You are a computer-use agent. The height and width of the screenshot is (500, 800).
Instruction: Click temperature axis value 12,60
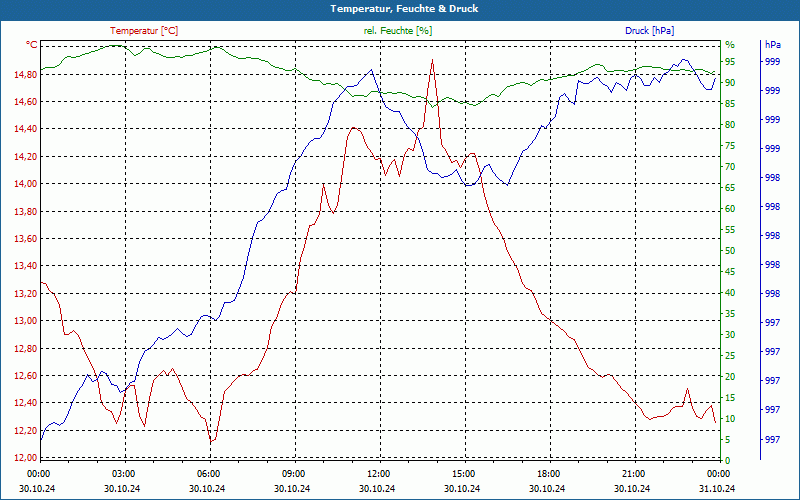pyautogui.click(x=25, y=376)
